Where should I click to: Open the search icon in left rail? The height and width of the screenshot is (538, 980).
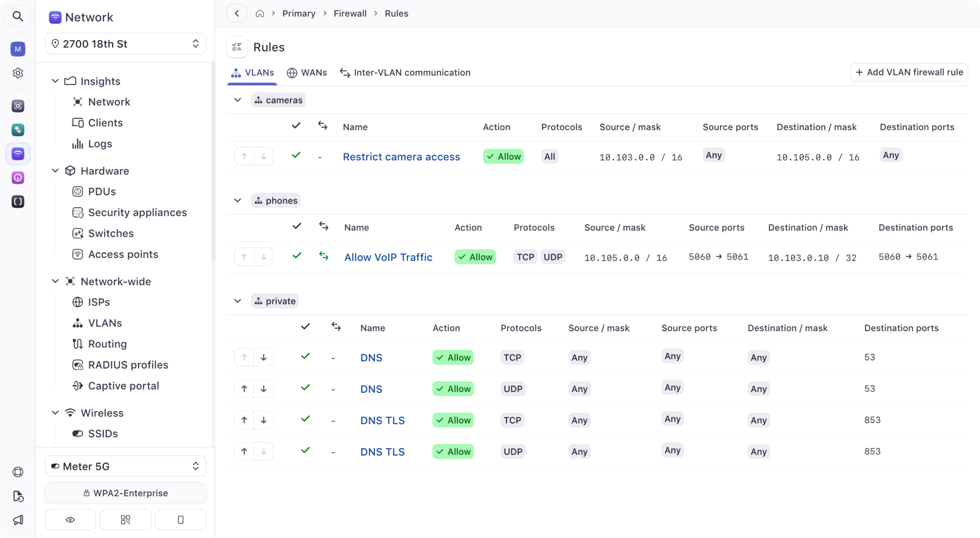point(18,16)
